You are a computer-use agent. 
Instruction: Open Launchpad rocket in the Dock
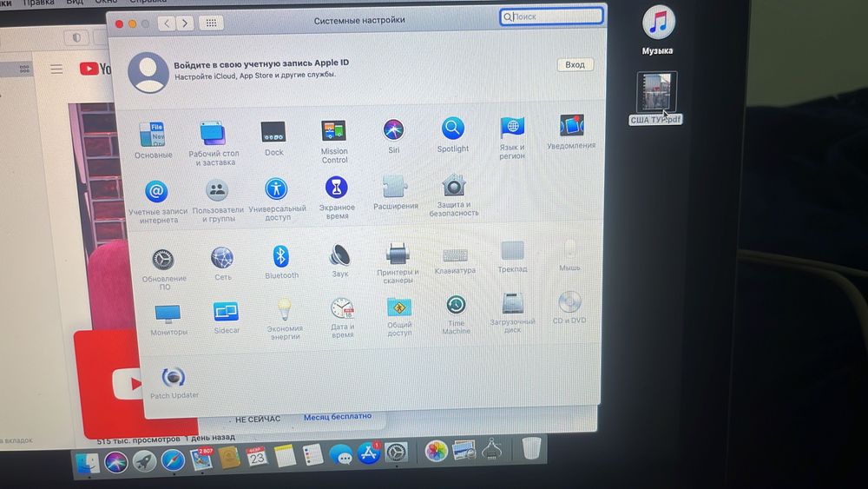144,461
